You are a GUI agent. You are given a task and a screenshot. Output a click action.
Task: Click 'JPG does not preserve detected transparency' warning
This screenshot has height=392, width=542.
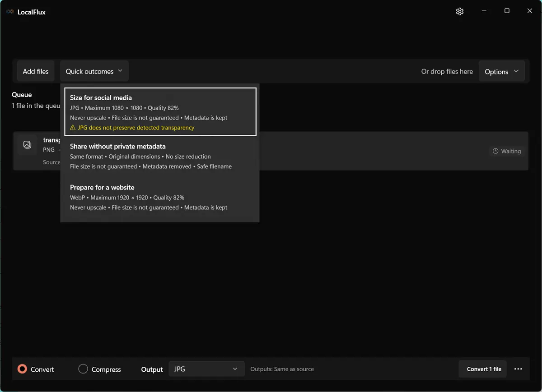tap(136, 128)
